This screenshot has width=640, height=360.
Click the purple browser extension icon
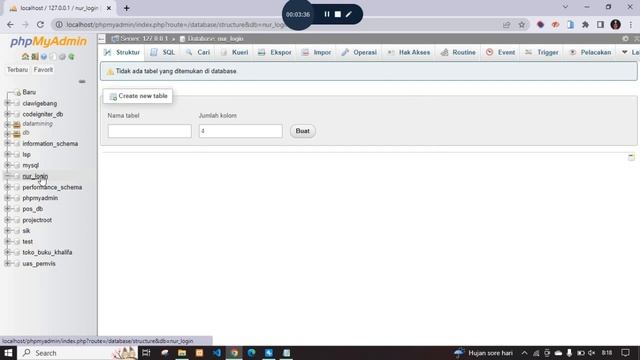click(540, 25)
